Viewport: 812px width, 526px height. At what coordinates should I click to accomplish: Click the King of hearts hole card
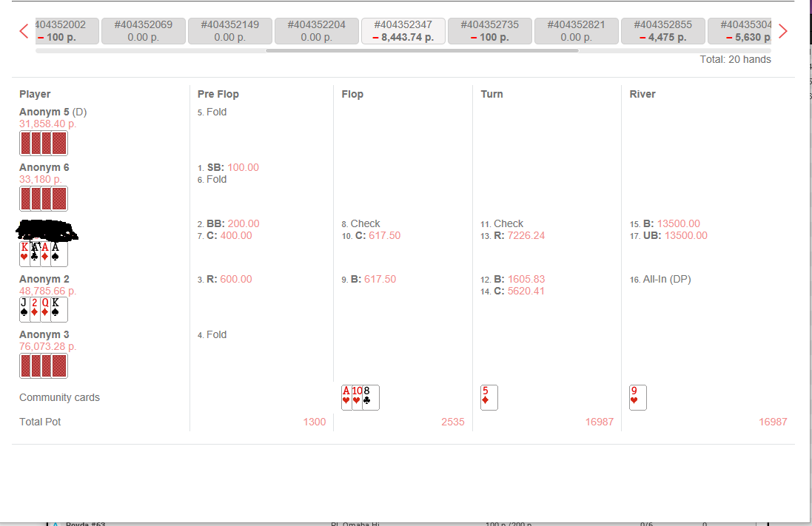pyautogui.click(x=24, y=254)
